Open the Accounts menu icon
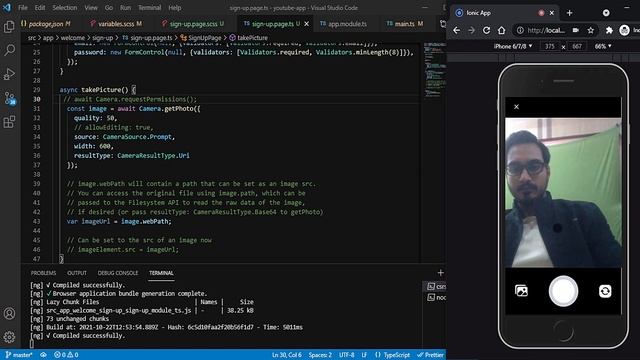 click(x=9, y=313)
